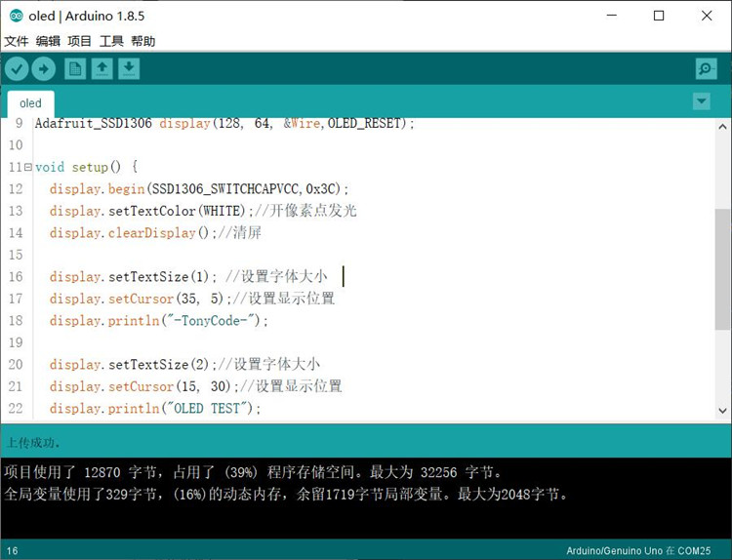The image size is (732, 560).
Task: Click the display.clearDisplay() line
Action: pyautogui.click(x=155, y=232)
